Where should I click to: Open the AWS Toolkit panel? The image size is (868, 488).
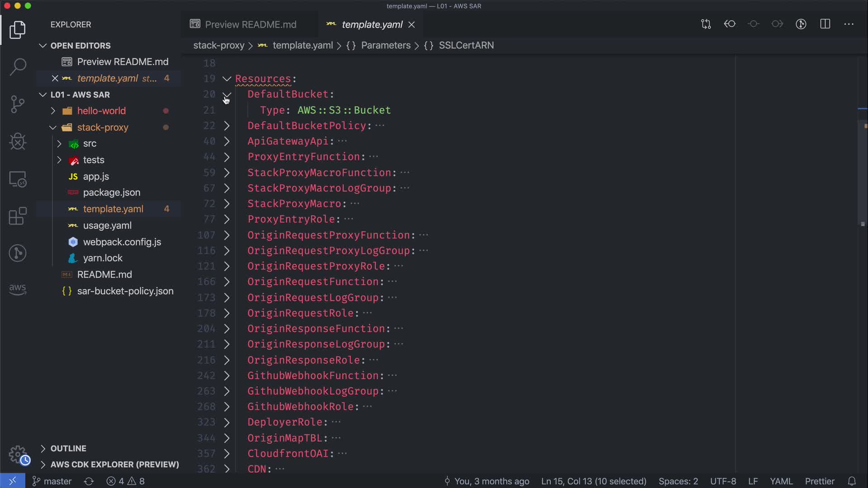(x=18, y=289)
